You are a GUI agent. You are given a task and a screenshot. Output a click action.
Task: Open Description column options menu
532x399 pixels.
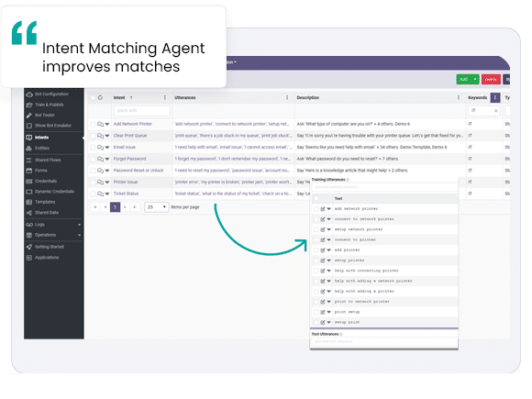(459, 98)
